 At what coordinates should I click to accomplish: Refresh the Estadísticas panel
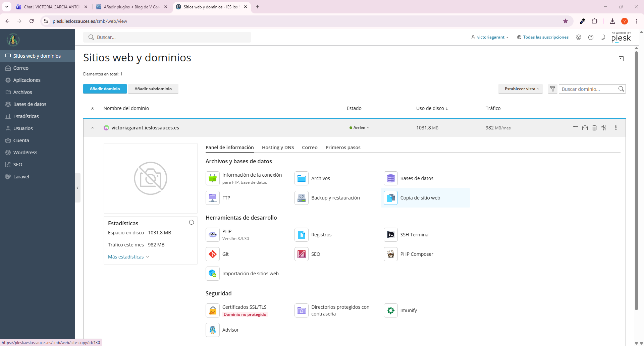pyautogui.click(x=192, y=222)
